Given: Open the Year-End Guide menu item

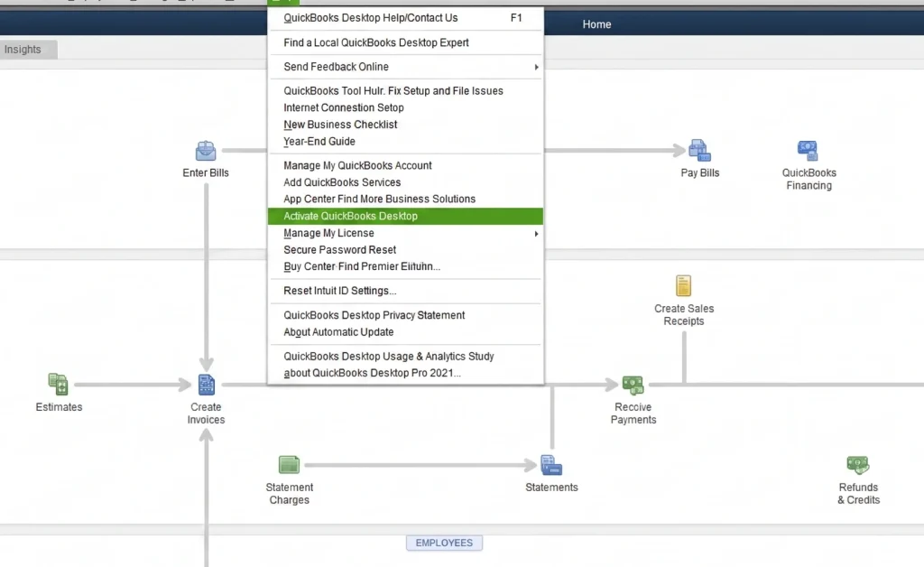Looking at the screenshot, I should (405, 142).
